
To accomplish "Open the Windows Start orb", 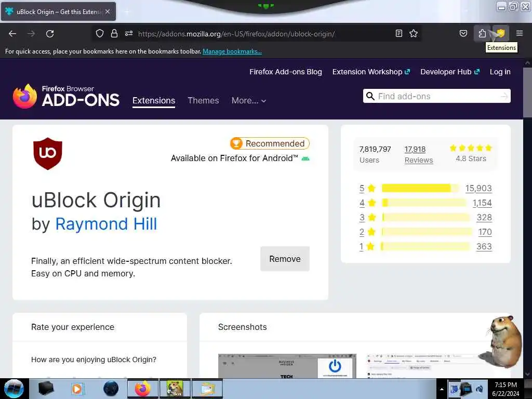I will pyautogui.click(x=14, y=389).
